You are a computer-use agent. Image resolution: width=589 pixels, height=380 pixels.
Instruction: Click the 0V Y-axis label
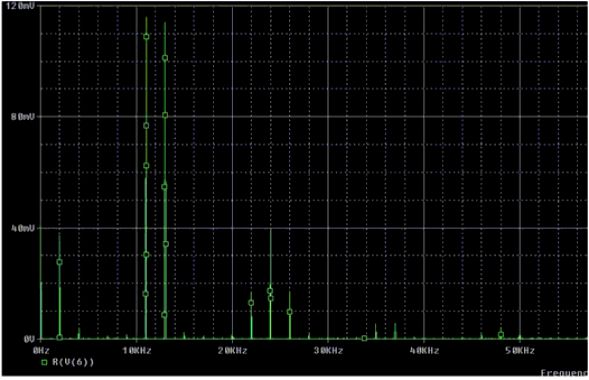(29, 339)
